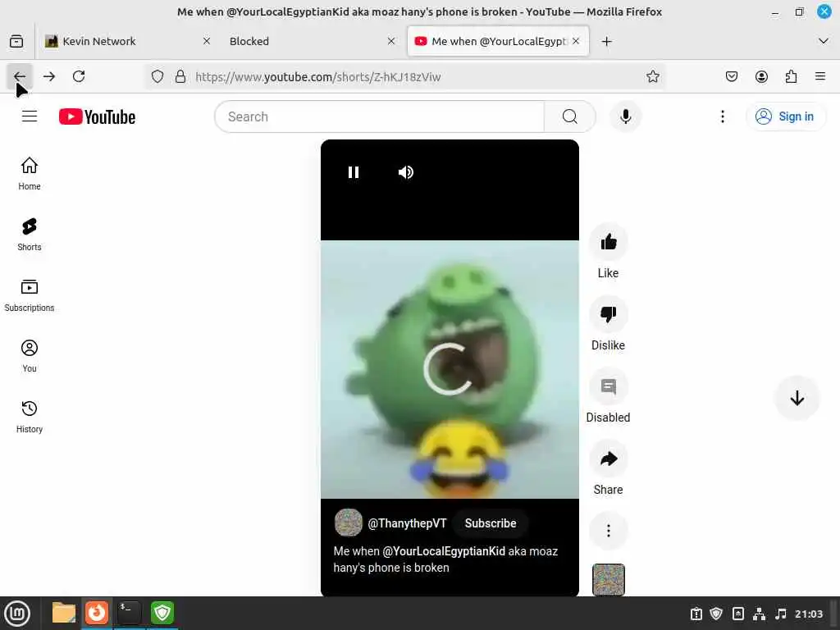Open the green shield app in taskbar
The image size is (840, 630).
162,613
